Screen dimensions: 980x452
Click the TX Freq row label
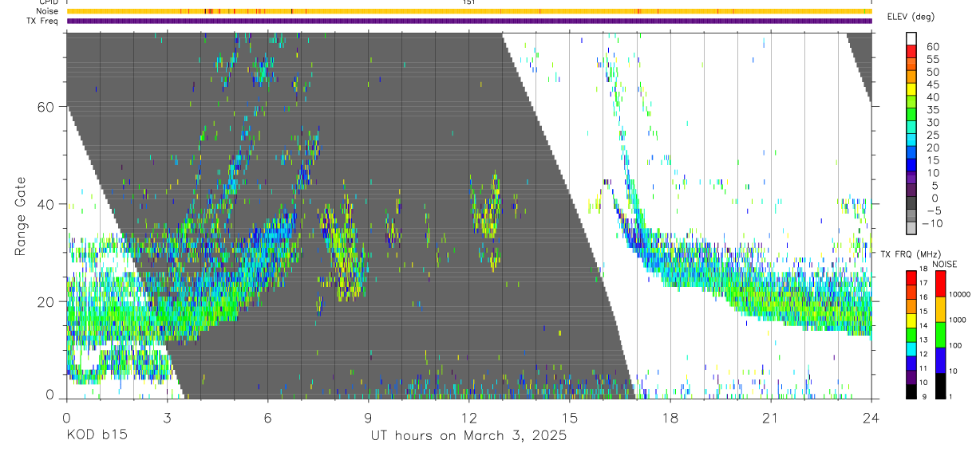pos(43,21)
